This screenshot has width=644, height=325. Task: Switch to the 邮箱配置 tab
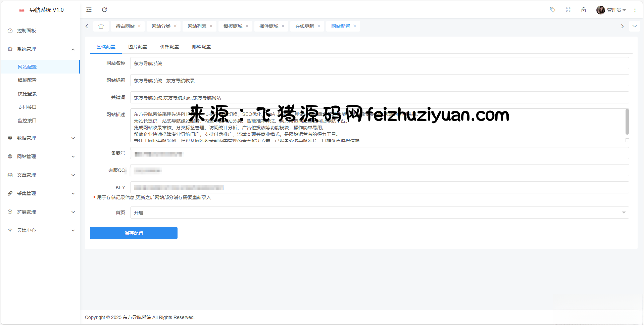(x=201, y=47)
